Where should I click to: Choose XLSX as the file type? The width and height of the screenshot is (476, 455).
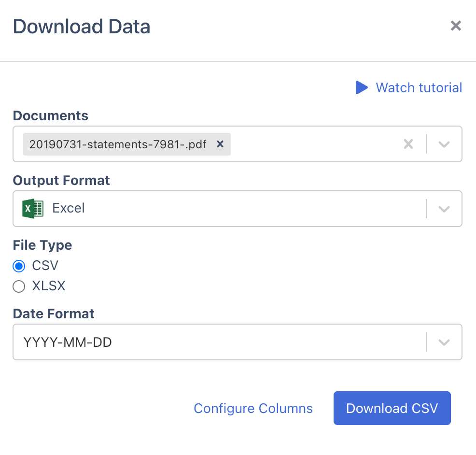coord(18,286)
